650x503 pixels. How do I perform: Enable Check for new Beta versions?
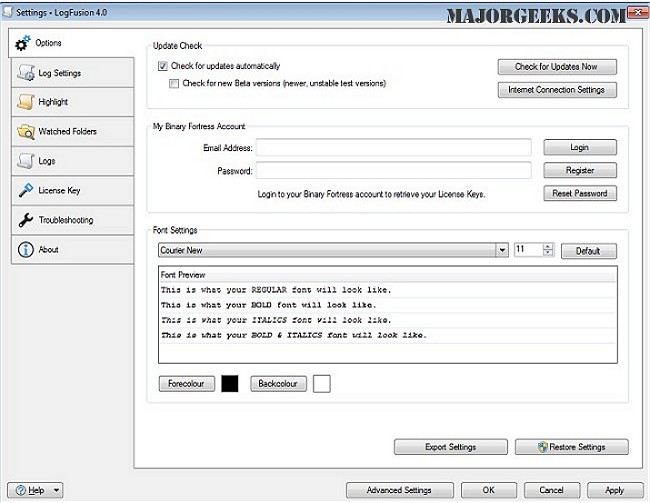click(x=174, y=83)
